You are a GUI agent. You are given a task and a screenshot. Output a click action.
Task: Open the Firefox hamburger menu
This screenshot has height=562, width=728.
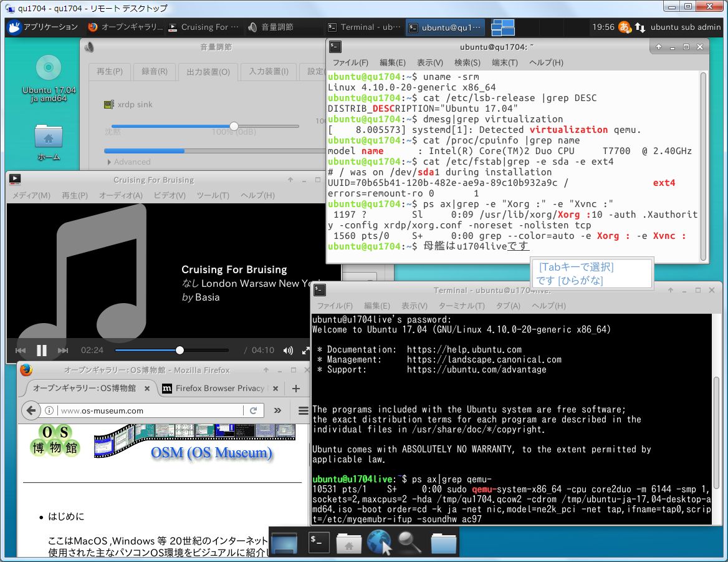pyautogui.click(x=303, y=410)
